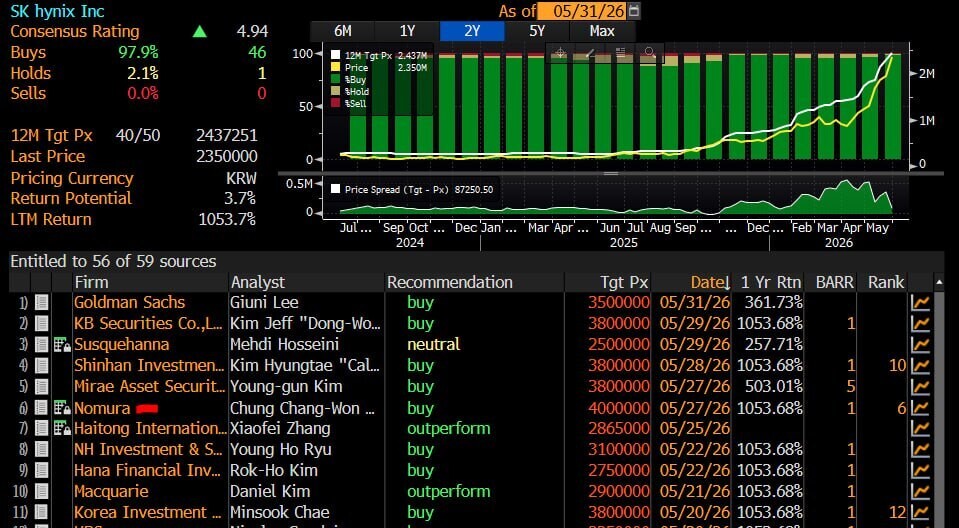Open the KB Securities report document icon
Image resolution: width=959 pixels, height=528 pixels.
pos(41,323)
